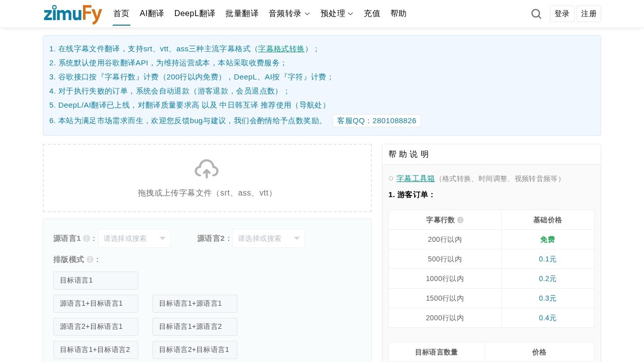This screenshot has width=644, height=362.
Task: Click info icon beside 字幕行数 header
Action: pyautogui.click(x=460, y=220)
